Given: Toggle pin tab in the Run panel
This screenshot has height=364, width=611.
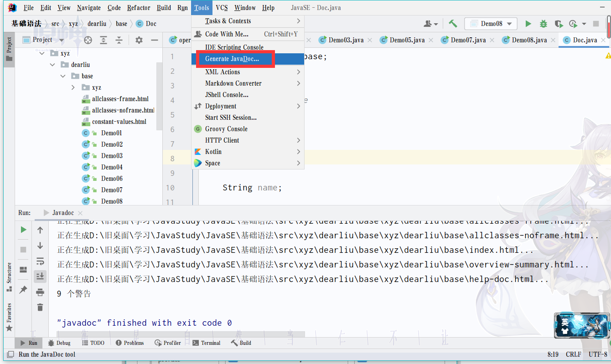Looking at the screenshot, I should 23,290.
